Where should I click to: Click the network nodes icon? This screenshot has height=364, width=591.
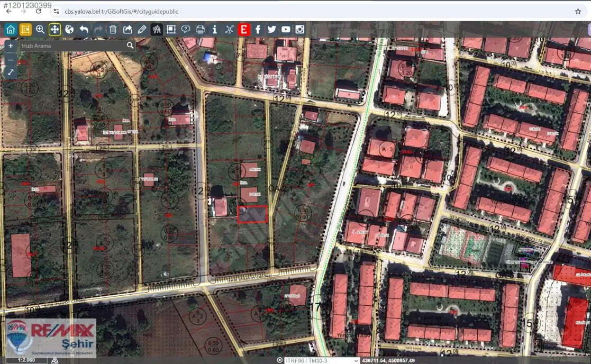(229, 30)
